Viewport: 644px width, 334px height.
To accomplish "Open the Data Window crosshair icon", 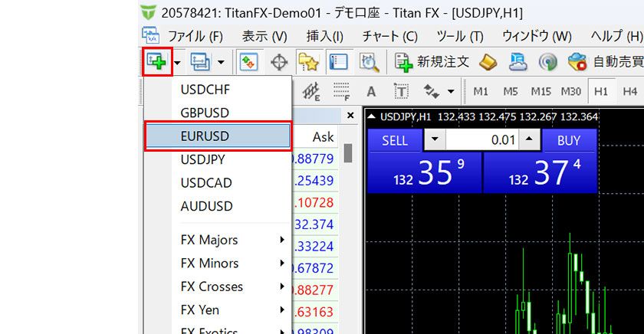I will click(x=279, y=62).
